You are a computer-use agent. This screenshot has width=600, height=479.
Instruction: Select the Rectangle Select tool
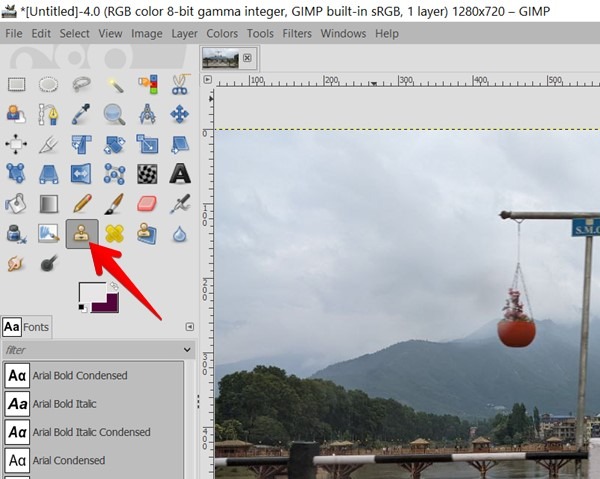tap(16, 84)
